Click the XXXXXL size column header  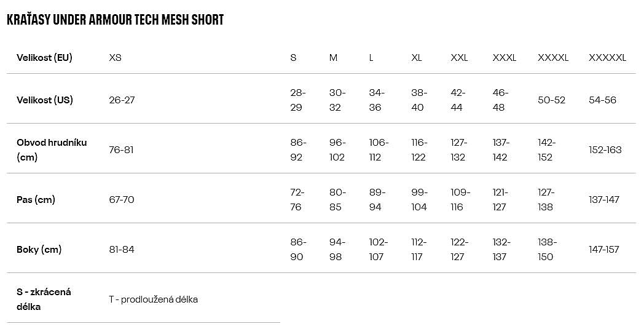(607, 58)
